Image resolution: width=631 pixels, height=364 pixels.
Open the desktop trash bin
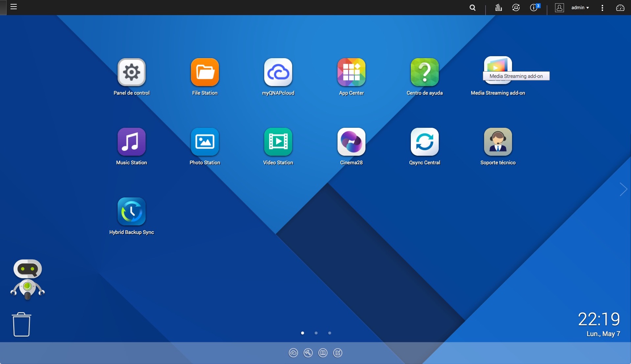tap(22, 325)
